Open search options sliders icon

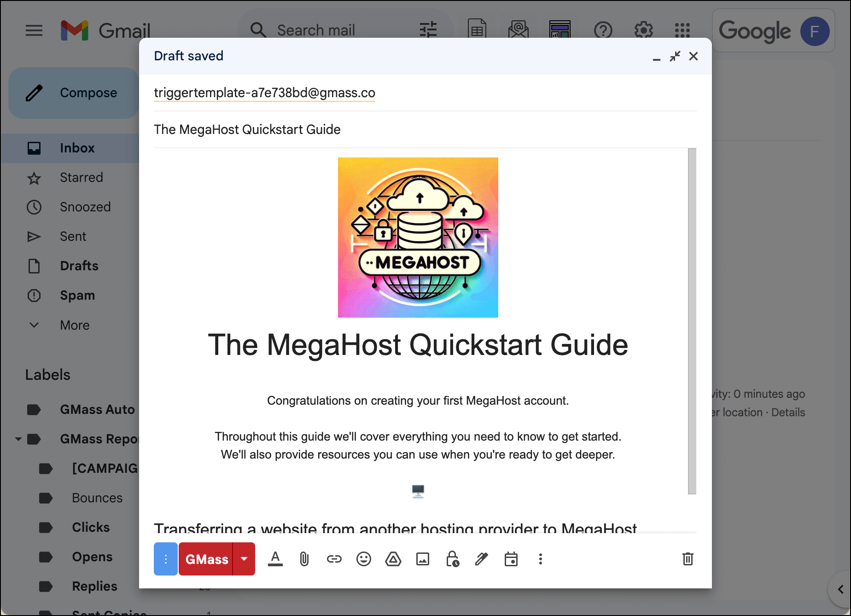pyautogui.click(x=428, y=30)
